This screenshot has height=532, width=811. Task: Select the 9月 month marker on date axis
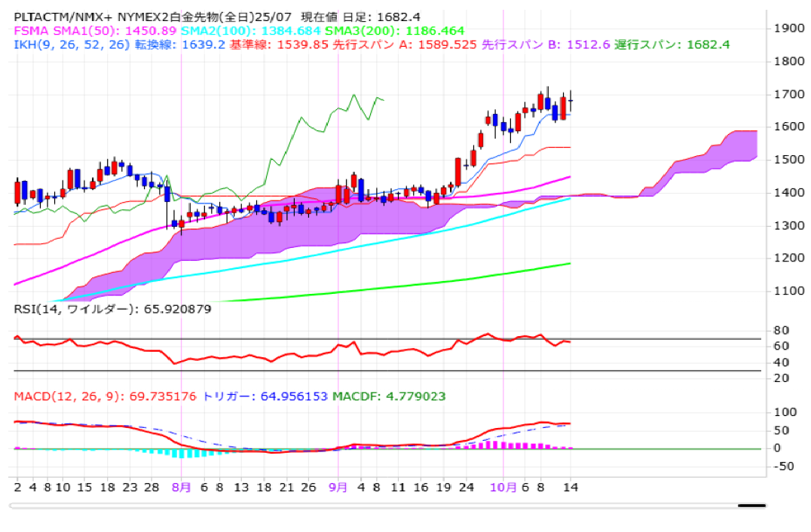point(338,487)
